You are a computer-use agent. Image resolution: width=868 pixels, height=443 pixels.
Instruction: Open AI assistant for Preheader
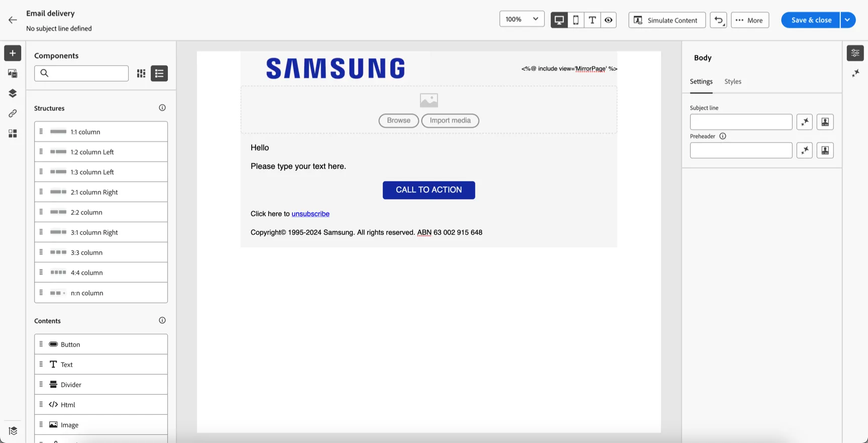click(x=805, y=150)
